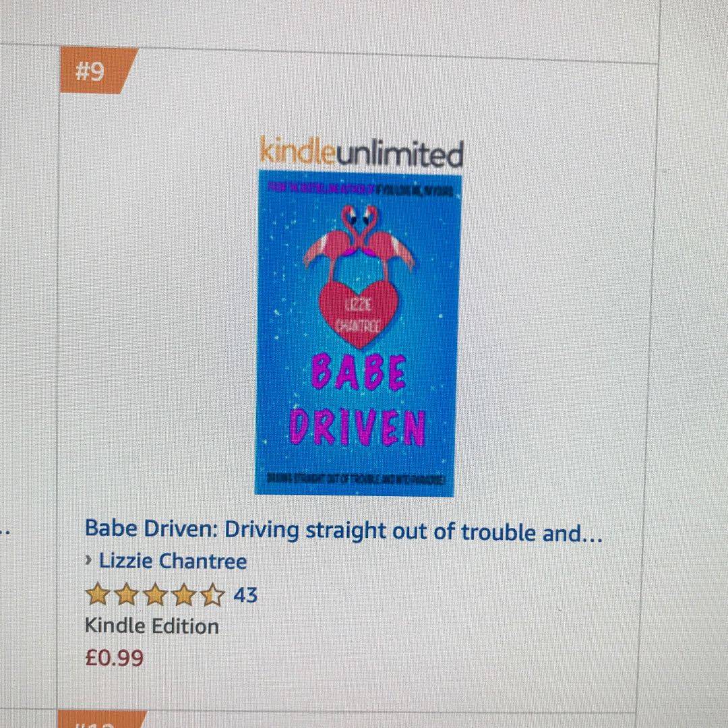The width and height of the screenshot is (728, 728).
Task: Open the 43 customer ratings count
Action: click(x=245, y=595)
